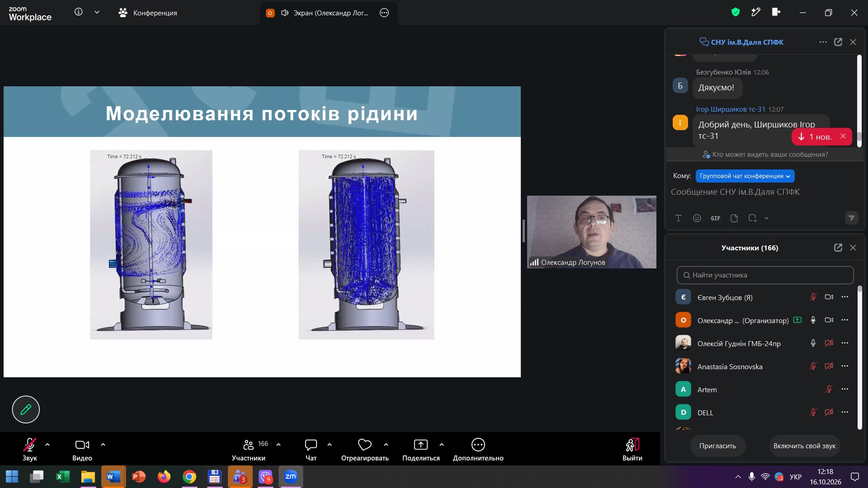
Task: Unmute Євген Зубцов microphone in participants list
Action: click(x=813, y=297)
